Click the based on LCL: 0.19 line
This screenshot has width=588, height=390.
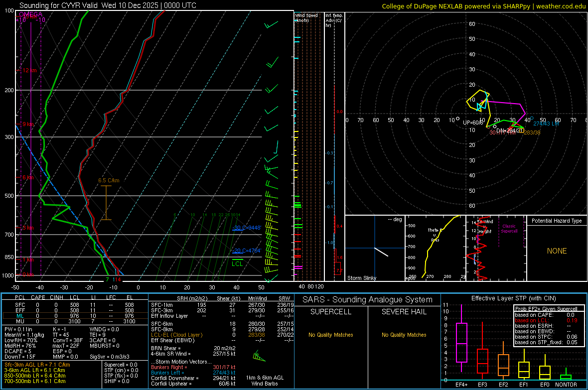(x=546, y=320)
